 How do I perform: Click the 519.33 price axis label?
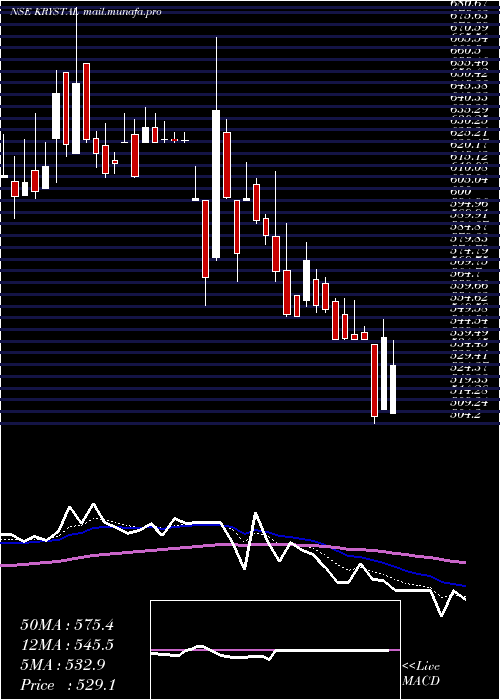point(470,379)
